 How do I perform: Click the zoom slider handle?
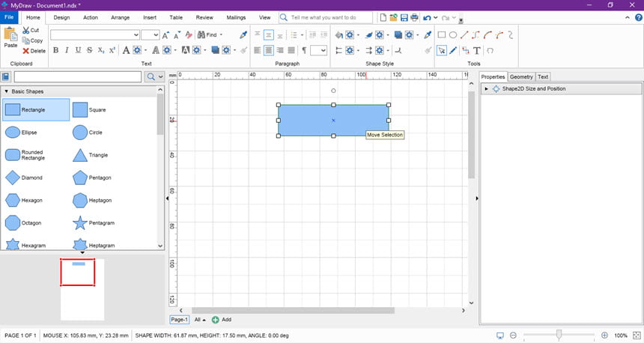(x=559, y=335)
